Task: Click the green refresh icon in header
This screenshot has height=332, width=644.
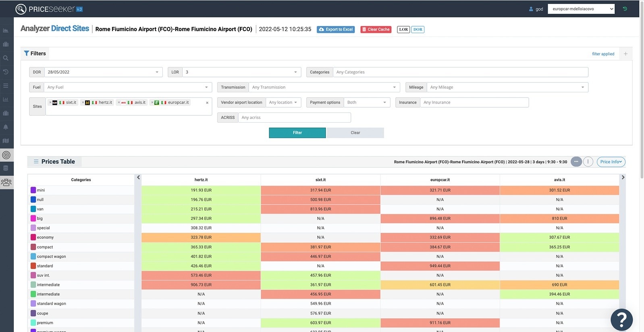Action: click(x=625, y=9)
